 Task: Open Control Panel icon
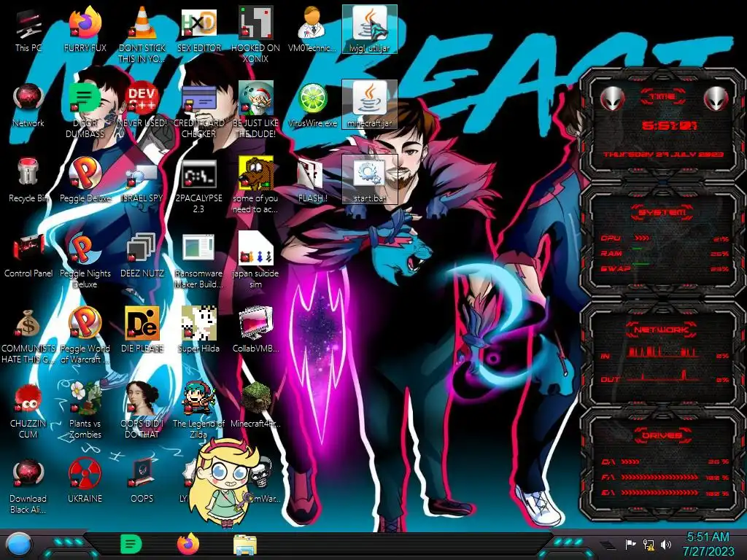[x=28, y=255]
